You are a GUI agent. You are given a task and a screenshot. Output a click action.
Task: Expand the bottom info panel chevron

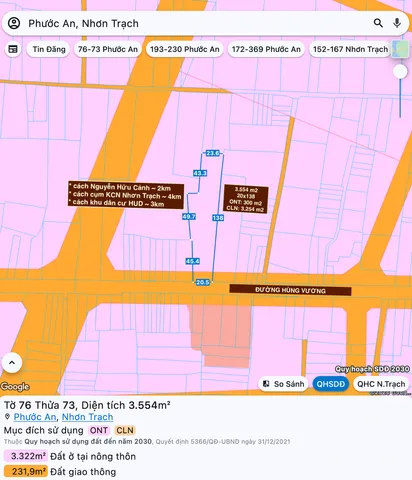[12, 363]
